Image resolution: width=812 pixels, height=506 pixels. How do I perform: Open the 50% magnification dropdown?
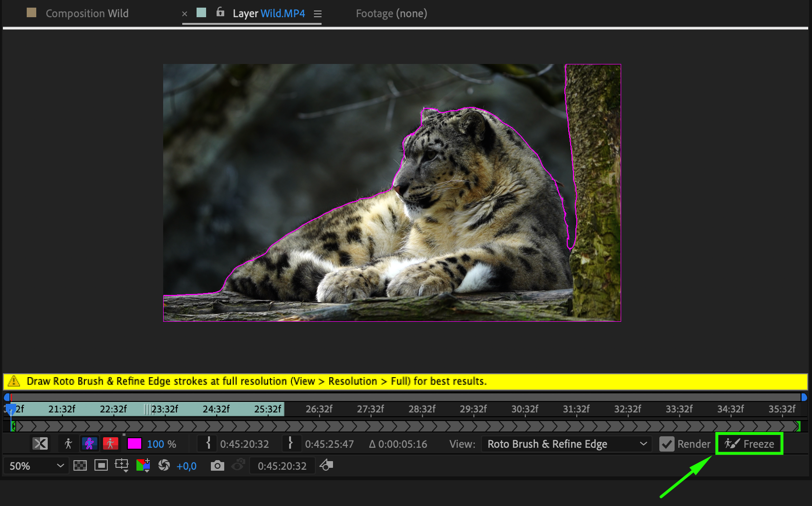36,466
